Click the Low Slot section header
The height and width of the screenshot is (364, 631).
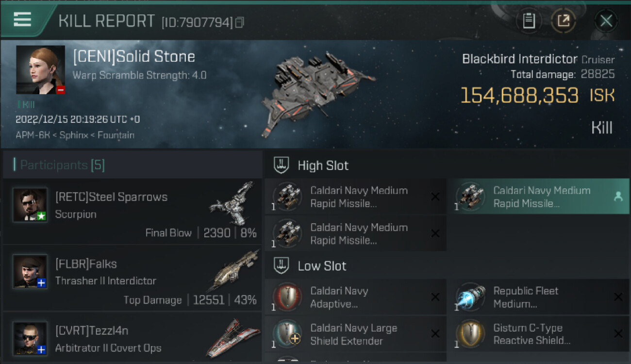322,266
